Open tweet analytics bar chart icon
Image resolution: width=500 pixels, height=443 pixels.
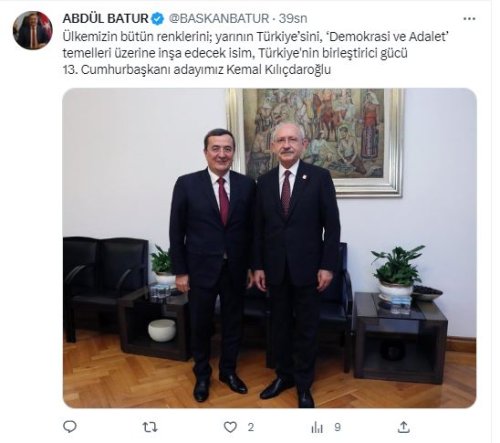click(x=317, y=427)
